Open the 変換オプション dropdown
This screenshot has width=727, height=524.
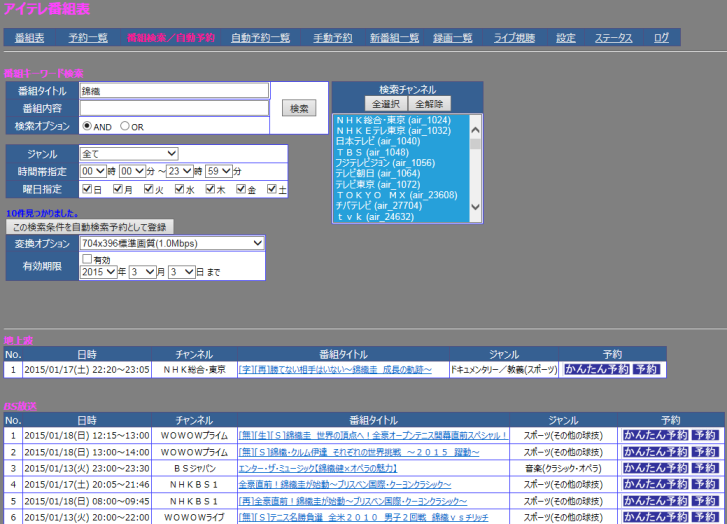pyautogui.click(x=172, y=243)
